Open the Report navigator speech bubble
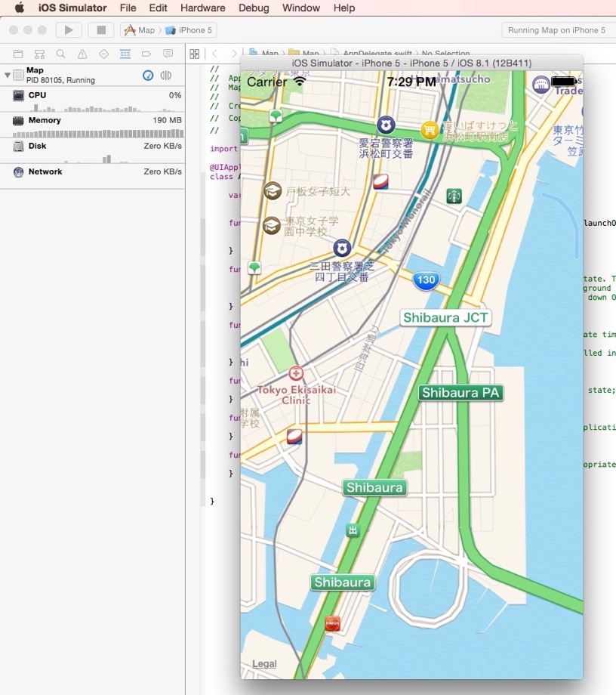 point(168,54)
